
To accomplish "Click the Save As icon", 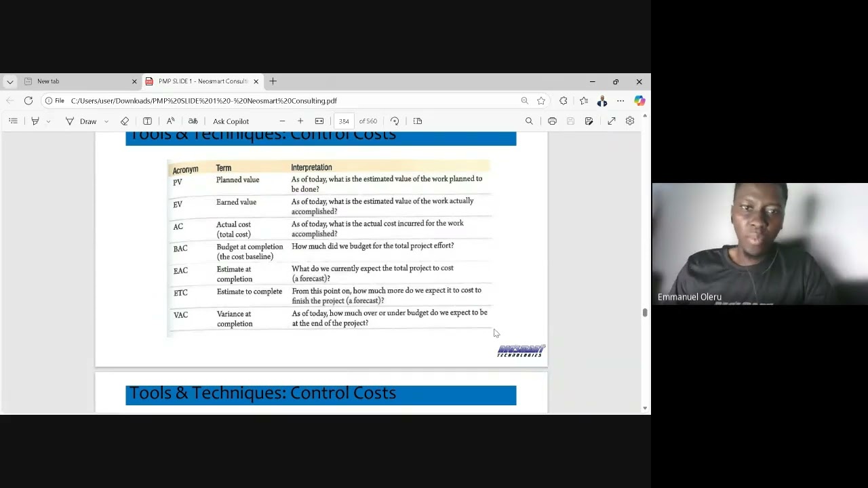I will (589, 121).
